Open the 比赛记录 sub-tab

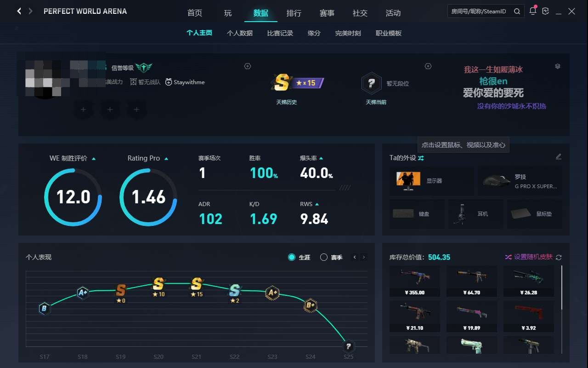tap(280, 33)
